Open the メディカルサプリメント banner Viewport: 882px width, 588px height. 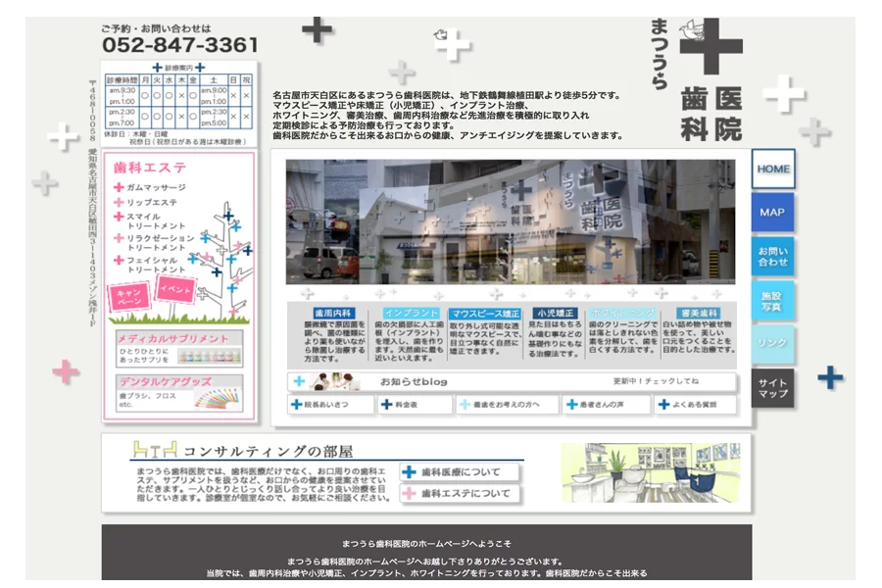179,349
